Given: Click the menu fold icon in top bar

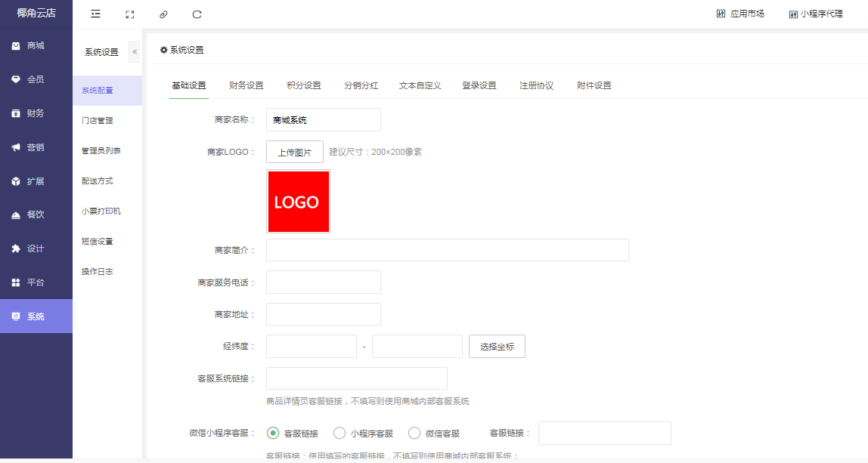Looking at the screenshot, I should [95, 14].
